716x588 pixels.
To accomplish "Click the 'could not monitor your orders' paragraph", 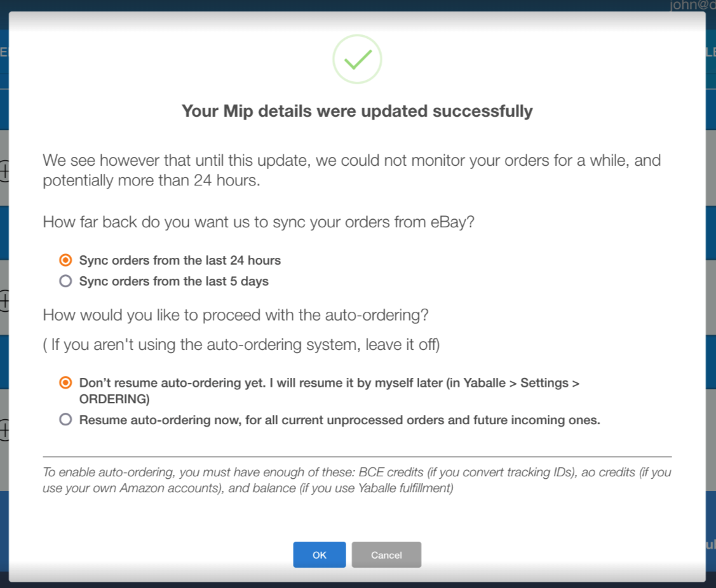I will coord(351,170).
